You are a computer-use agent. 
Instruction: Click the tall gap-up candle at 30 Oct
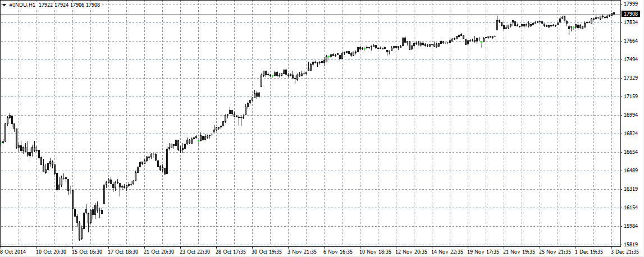(262, 79)
